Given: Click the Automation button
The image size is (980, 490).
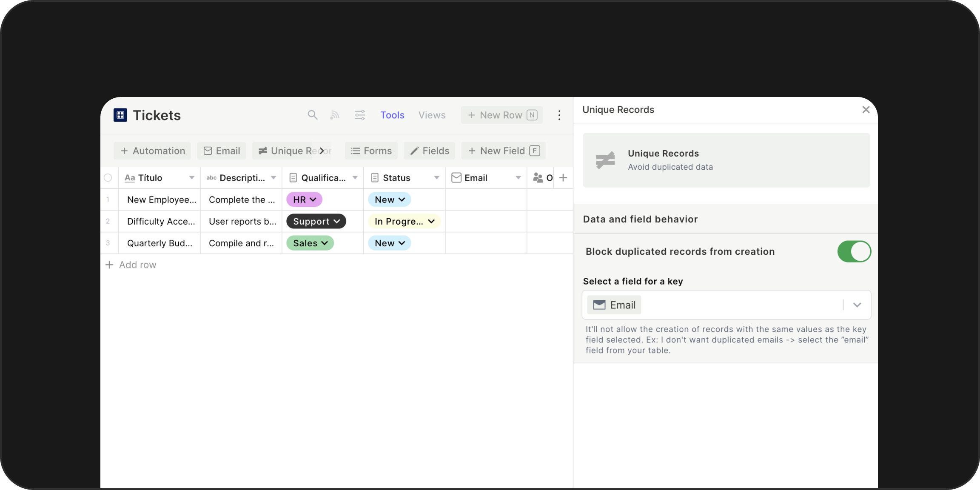Looking at the screenshot, I should [x=152, y=151].
